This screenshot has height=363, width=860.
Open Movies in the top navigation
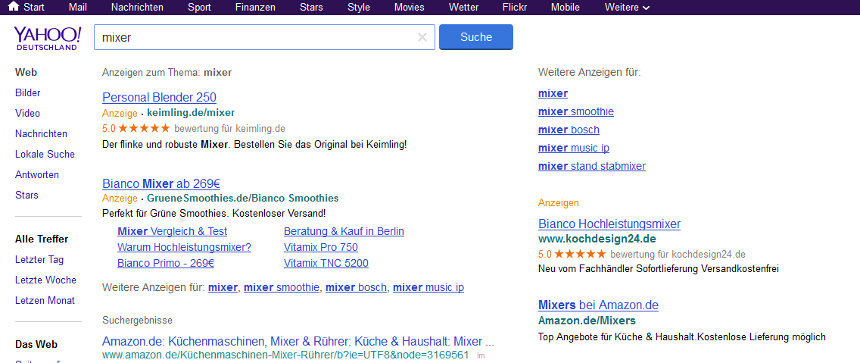409,7
